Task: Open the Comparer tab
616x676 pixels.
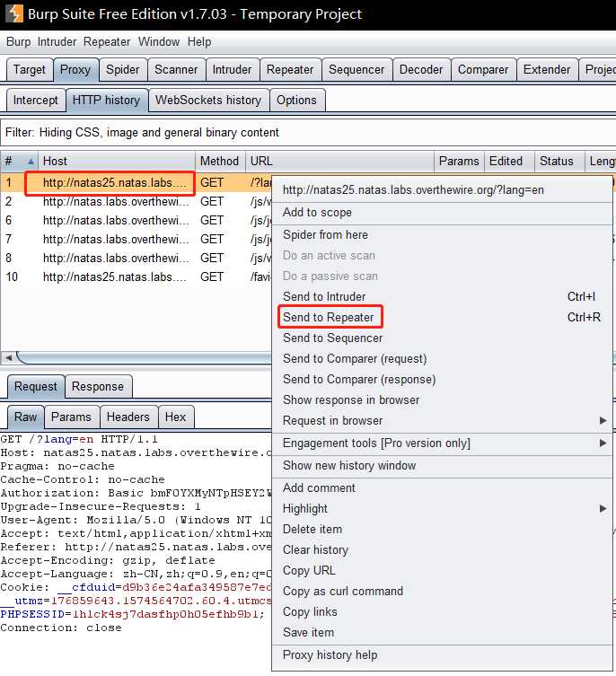Action: click(x=483, y=70)
